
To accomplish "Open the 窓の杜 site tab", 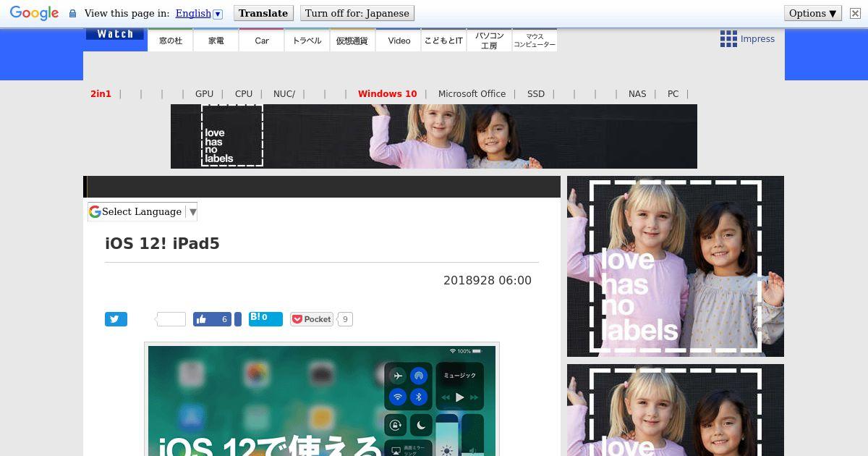I will [171, 41].
